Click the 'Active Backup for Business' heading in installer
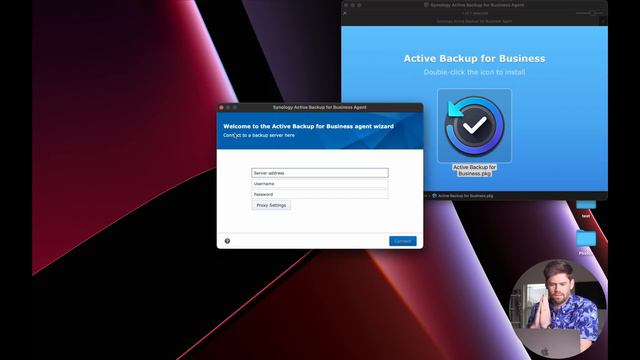This screenshot has width=640, height=360. click(474, 58)
